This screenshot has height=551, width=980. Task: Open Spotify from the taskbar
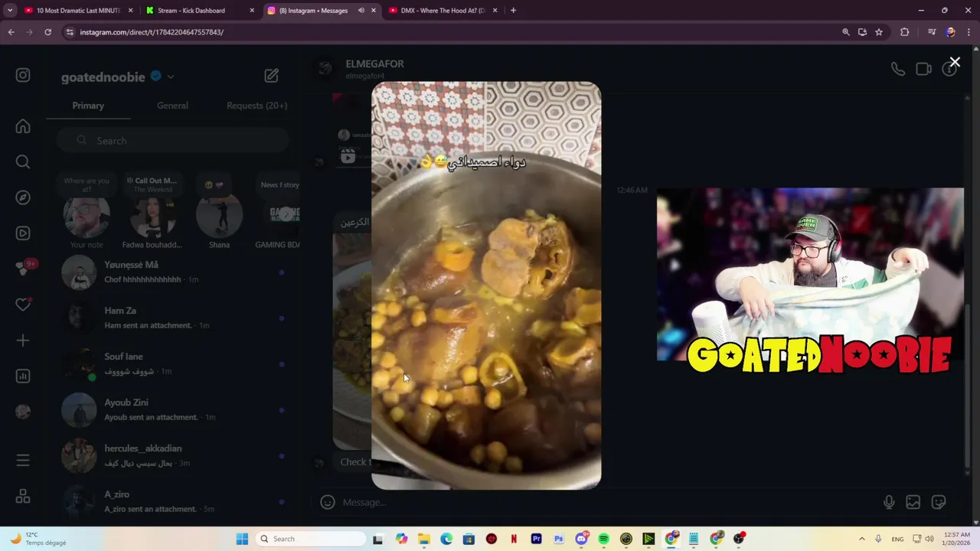tap(603, 539)
